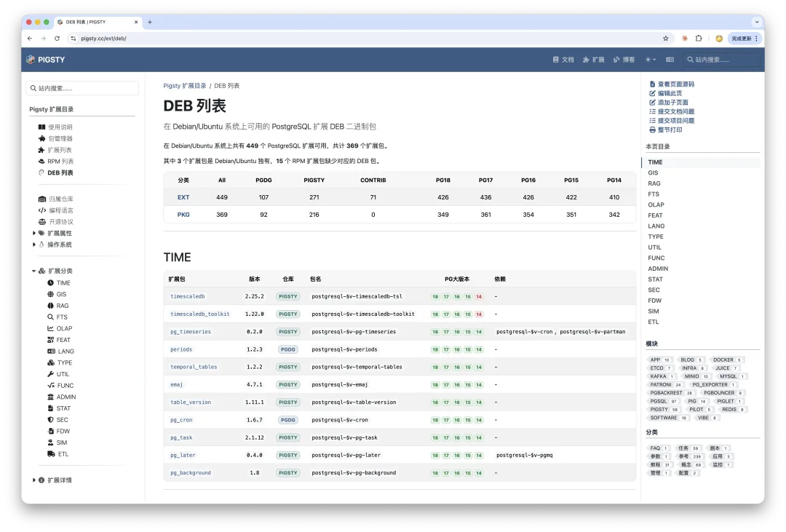Click 整节打印 print section link

tap(666, 130)
